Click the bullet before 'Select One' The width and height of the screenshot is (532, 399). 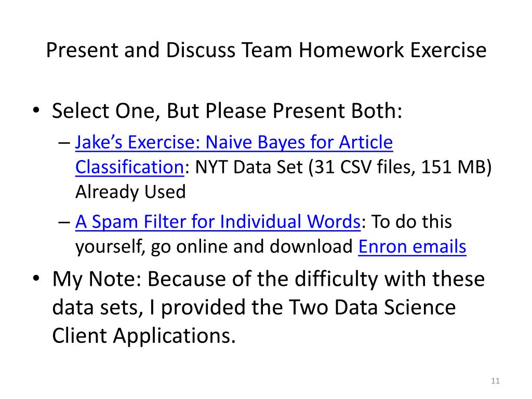pos(36,110)
